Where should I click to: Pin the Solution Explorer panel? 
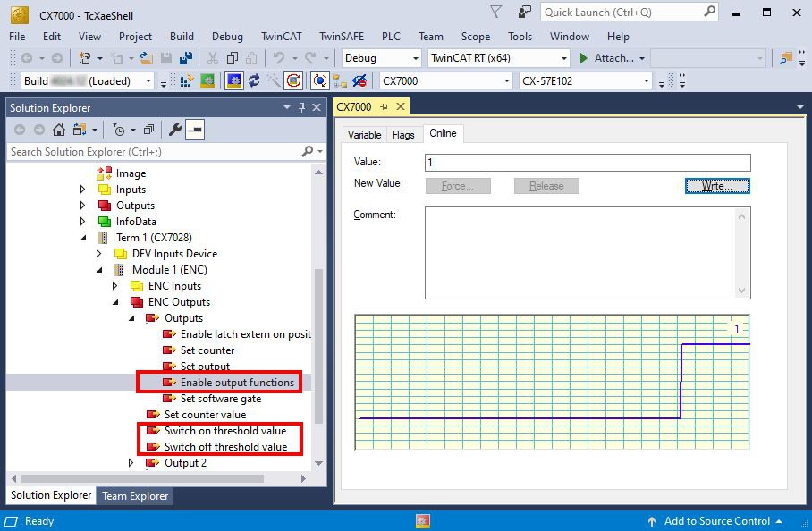pyautogui.click(x=302, y=107)
